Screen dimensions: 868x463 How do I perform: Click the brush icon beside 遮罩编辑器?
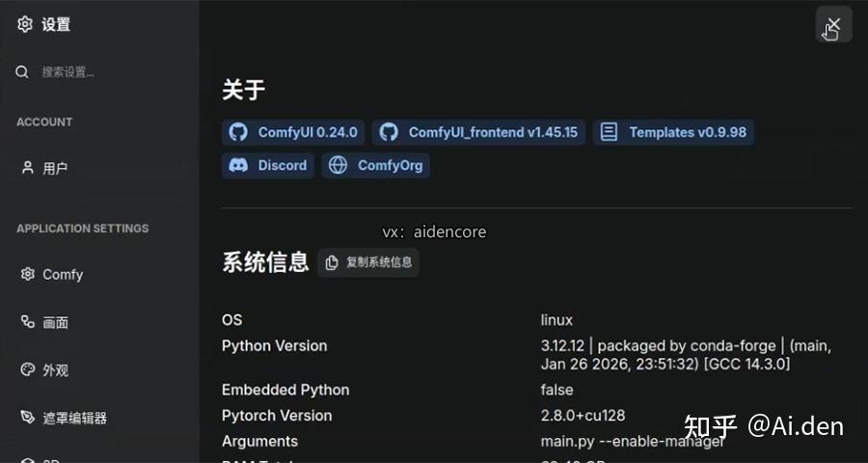28,417
